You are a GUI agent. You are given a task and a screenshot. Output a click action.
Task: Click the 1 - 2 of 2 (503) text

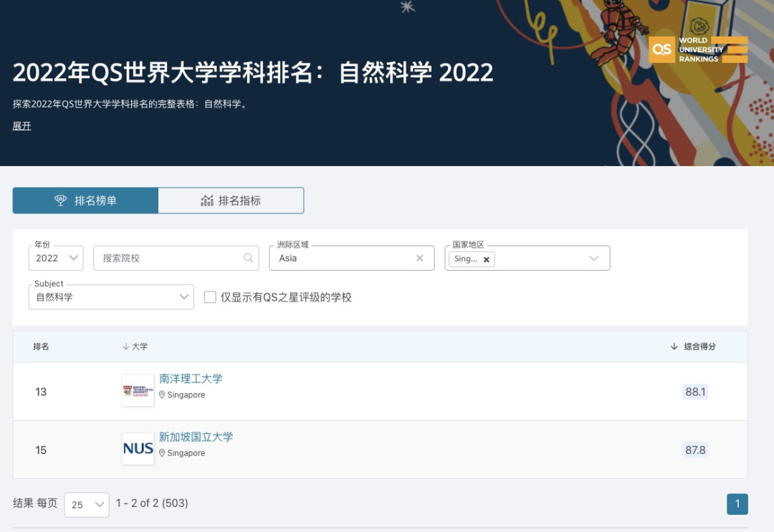tap(152, 503)
